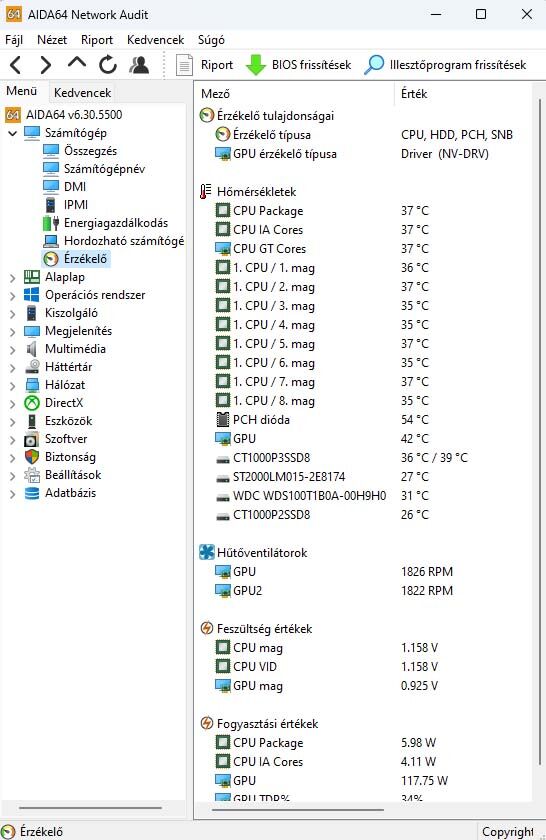This screenshot has width=546, height=840.
Task: Go up one level with up arrow
Action: click(x=77, y=63)
